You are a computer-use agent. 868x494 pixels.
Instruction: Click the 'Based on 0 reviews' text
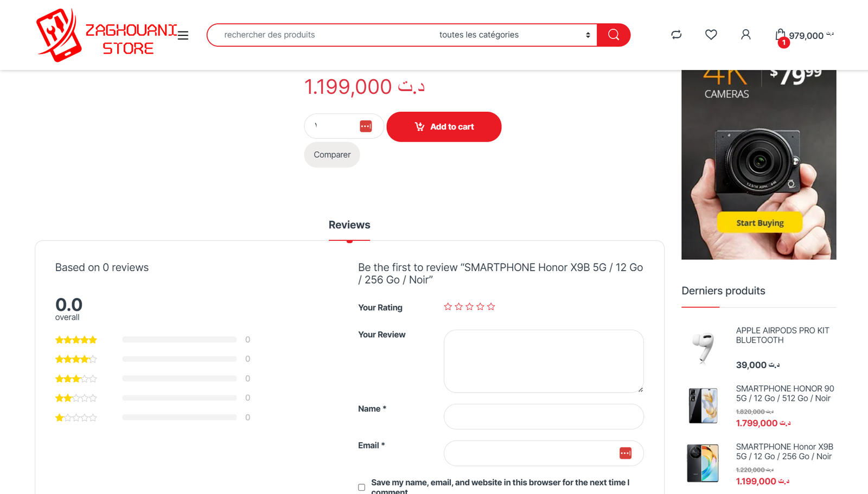click(102, 267)
